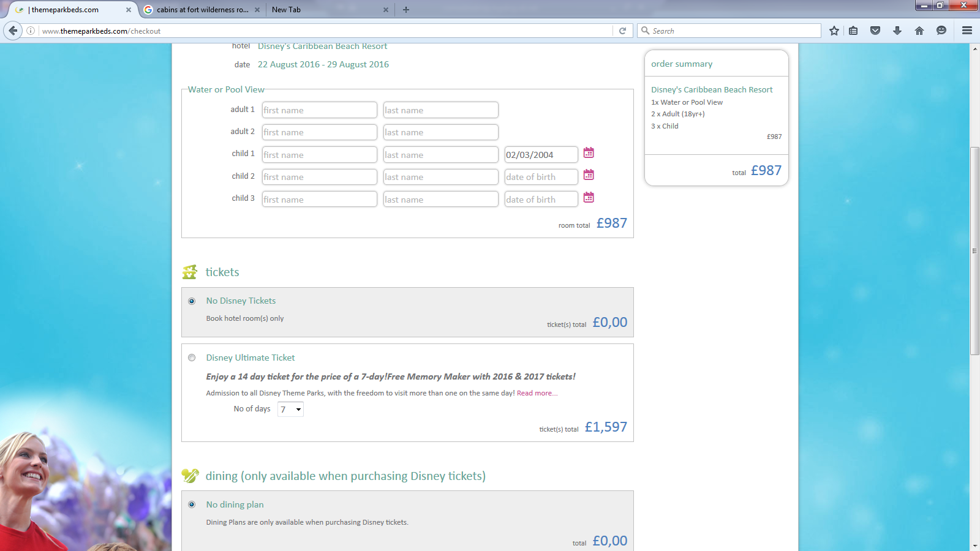
Task: Reload the page with refresh icon
Action: (622, 31)
